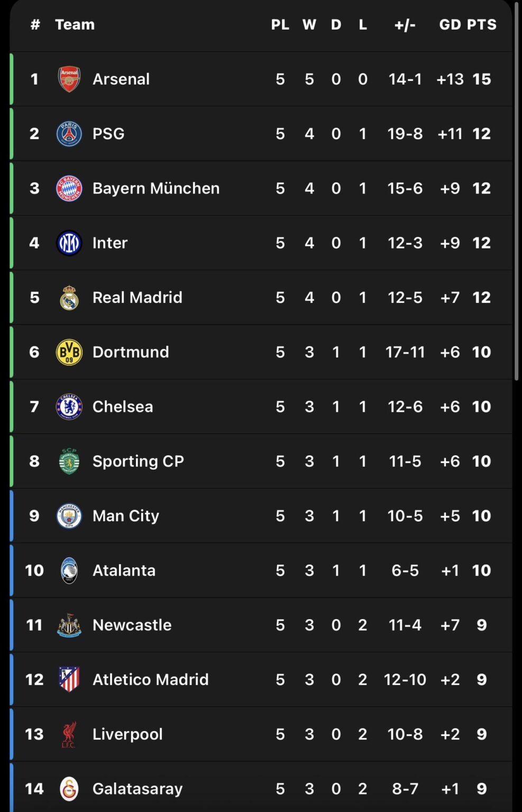Image resolution: width=522 pixels, height=812 pixels.
Task: Open Inter's club badge
Action: click(69, 242)
